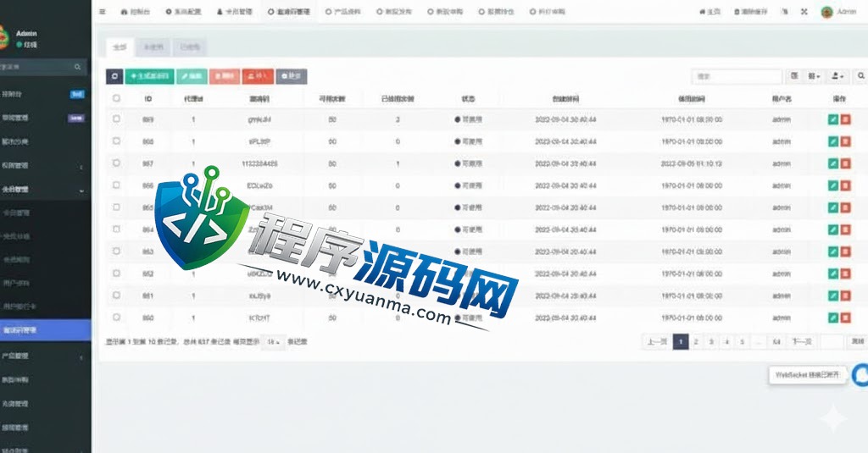Click the 主页 home link in top bar
868x453 pixels.
click(710, 12)
